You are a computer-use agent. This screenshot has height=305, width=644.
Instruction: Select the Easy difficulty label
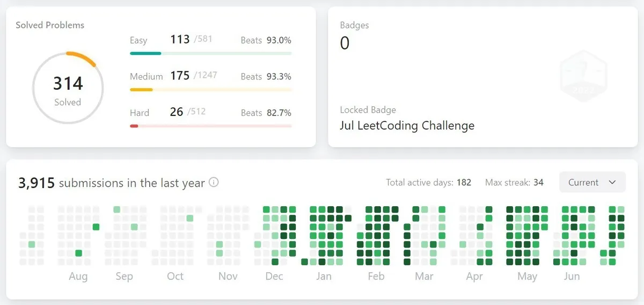point(138,40)
